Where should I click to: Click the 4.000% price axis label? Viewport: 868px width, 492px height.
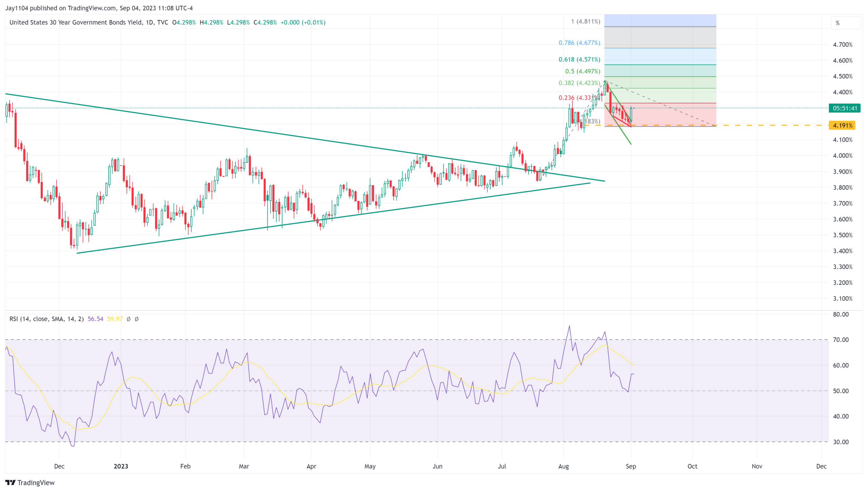tap(843, 156)
